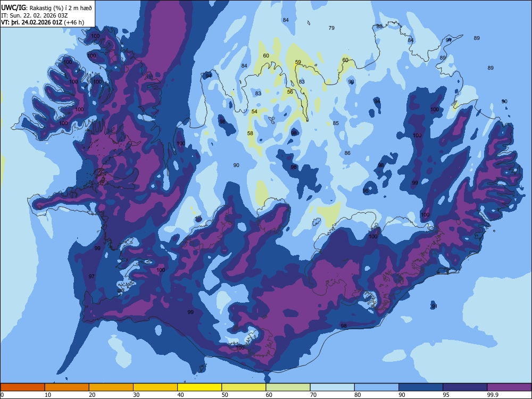Click the '54' humidity value on the map
The height and width of the screenshot is (399, 532).
tap(254, 112)
